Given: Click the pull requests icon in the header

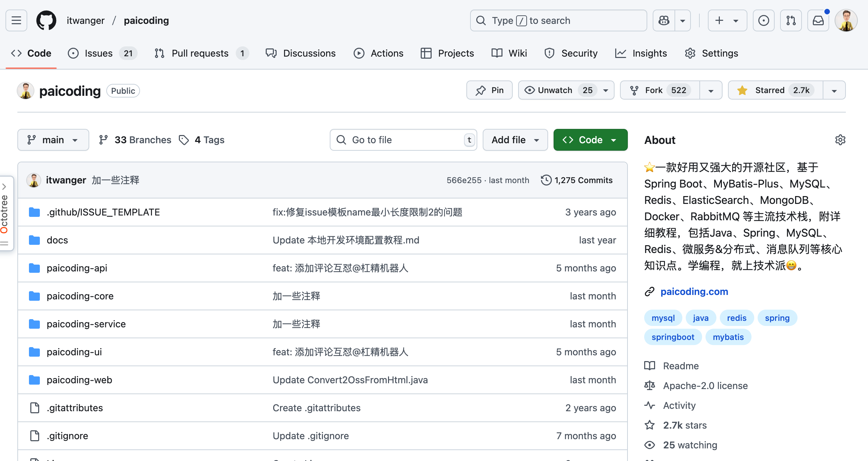Looking at the screenshot, I should coord(791,20).
